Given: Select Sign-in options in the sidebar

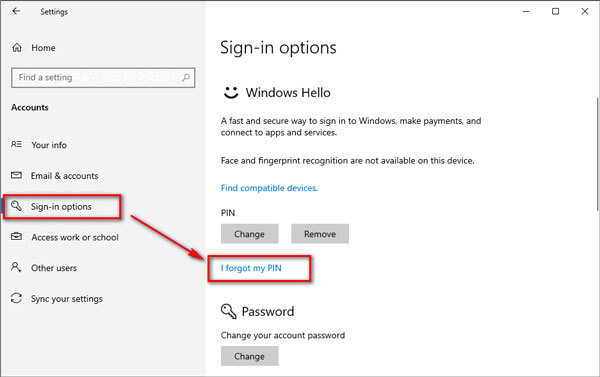Looking at the screenshot, I should point(61,207).
